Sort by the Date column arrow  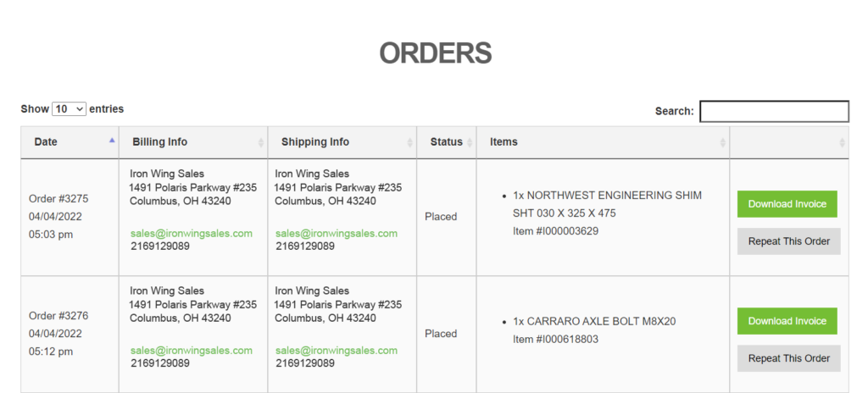(x=112, y=141)
